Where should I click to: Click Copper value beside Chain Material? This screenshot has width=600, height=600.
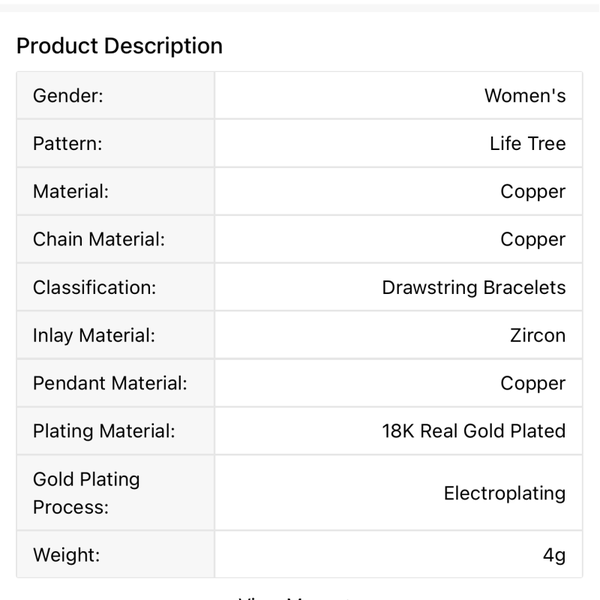point(533,240)
